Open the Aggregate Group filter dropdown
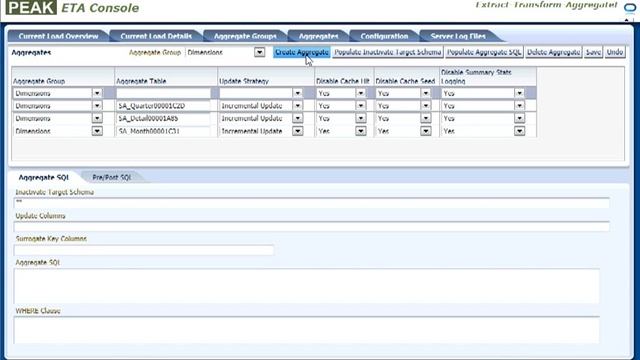 coord(259,52)
